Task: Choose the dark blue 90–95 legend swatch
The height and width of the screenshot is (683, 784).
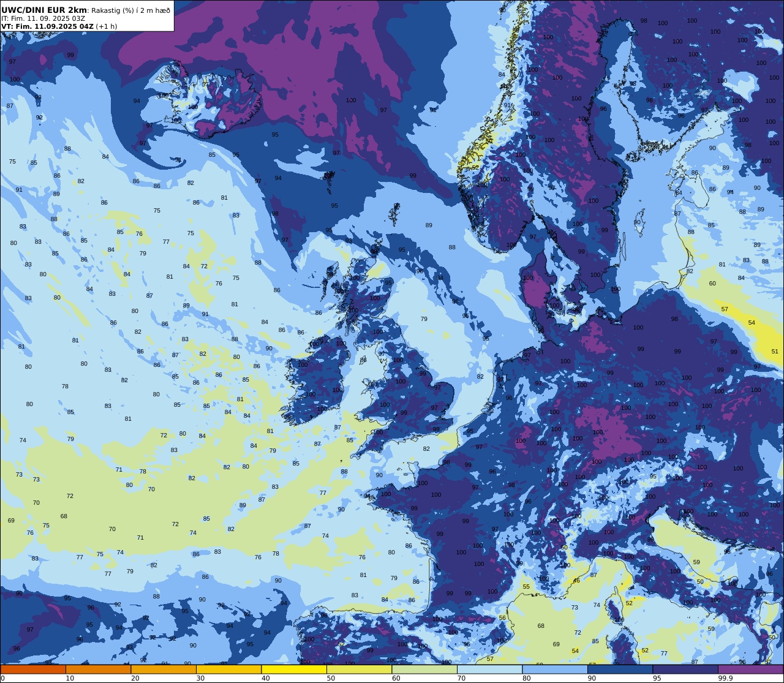Action: point(620,669)
